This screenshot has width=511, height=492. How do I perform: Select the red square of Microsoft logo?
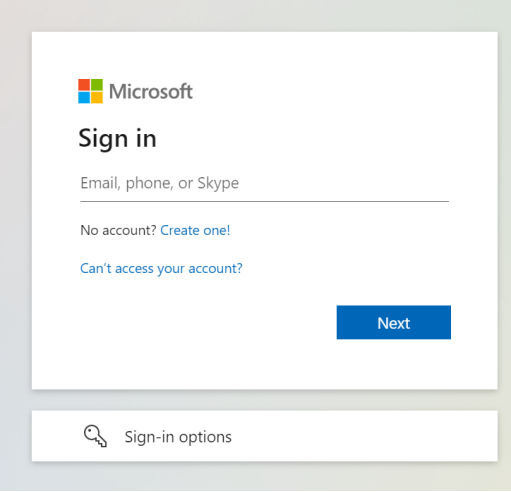click(x=84, y=85)
